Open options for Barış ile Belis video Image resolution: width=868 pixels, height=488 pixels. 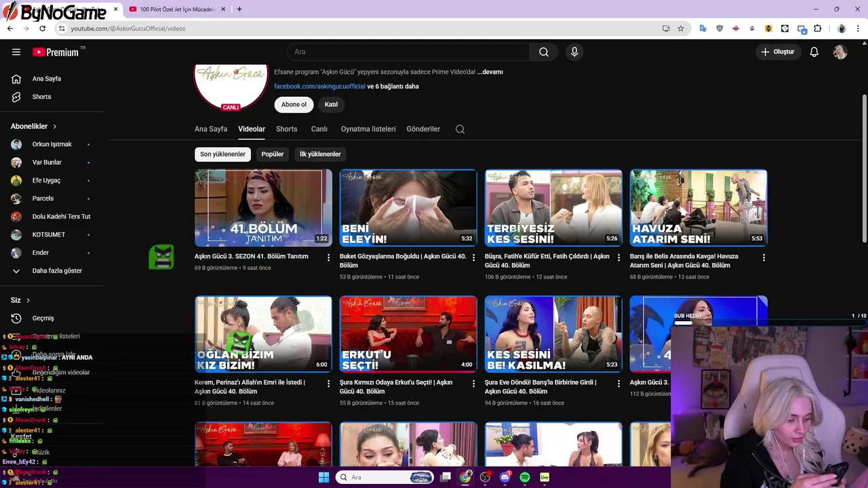point(764,258)
